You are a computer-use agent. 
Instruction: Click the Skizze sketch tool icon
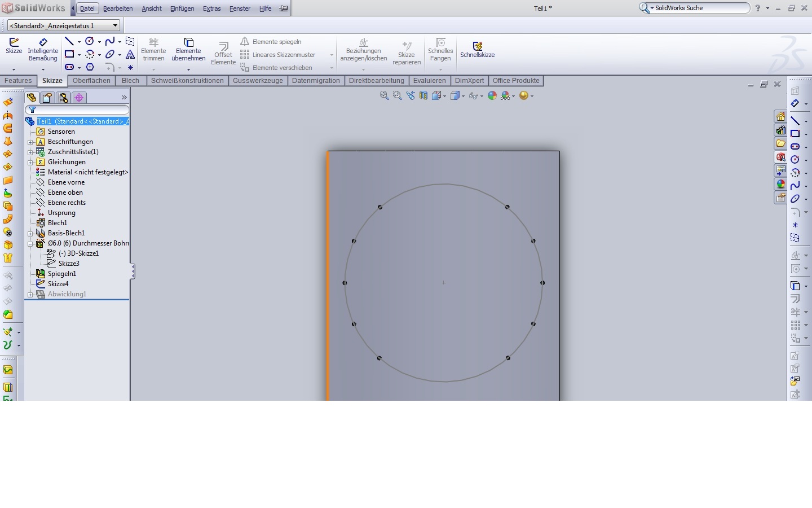point(14,46)
